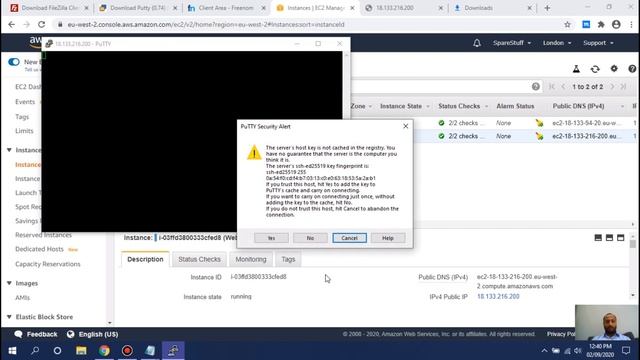Reload the browser page
Image resolution: width=640 pixels, height=360 pixels.
coord(41,24)
